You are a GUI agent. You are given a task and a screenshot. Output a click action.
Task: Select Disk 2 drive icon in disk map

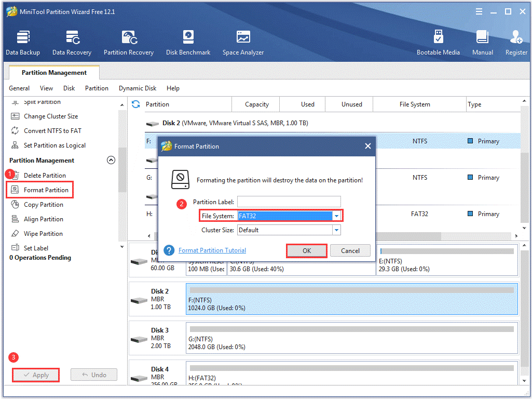click(x=139, y=300)
